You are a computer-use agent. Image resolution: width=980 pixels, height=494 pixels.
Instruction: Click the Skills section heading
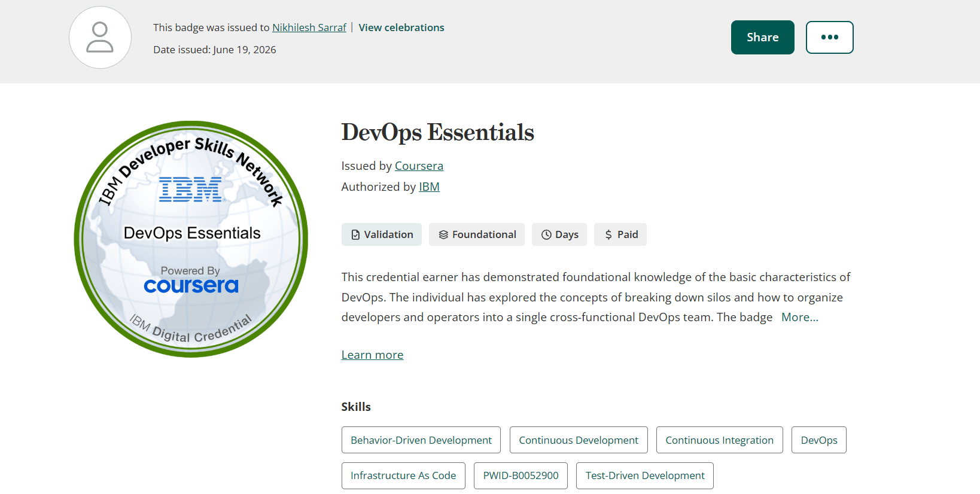(x=356, y=407)
